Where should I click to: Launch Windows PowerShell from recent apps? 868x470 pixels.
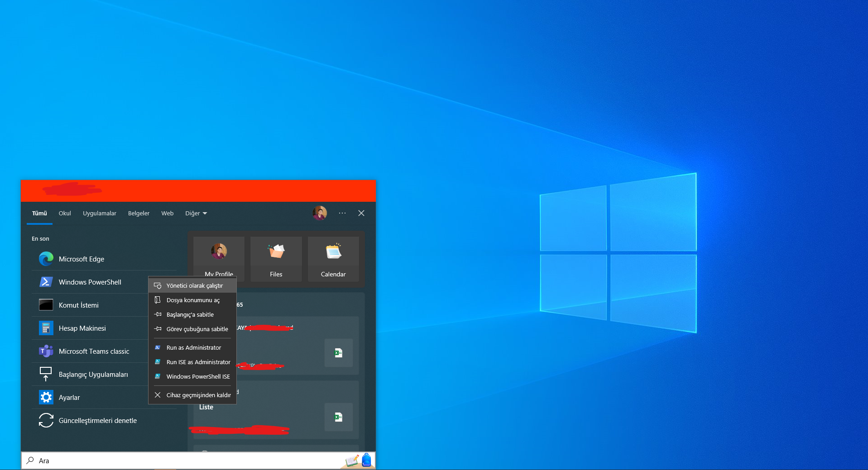(90, 282)
